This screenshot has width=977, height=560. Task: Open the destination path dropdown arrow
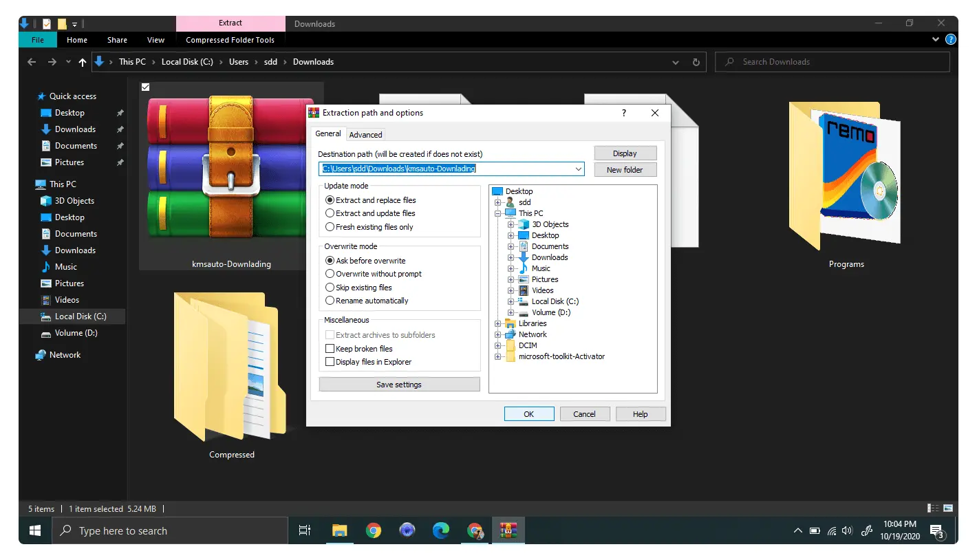[x=578, y=169]
